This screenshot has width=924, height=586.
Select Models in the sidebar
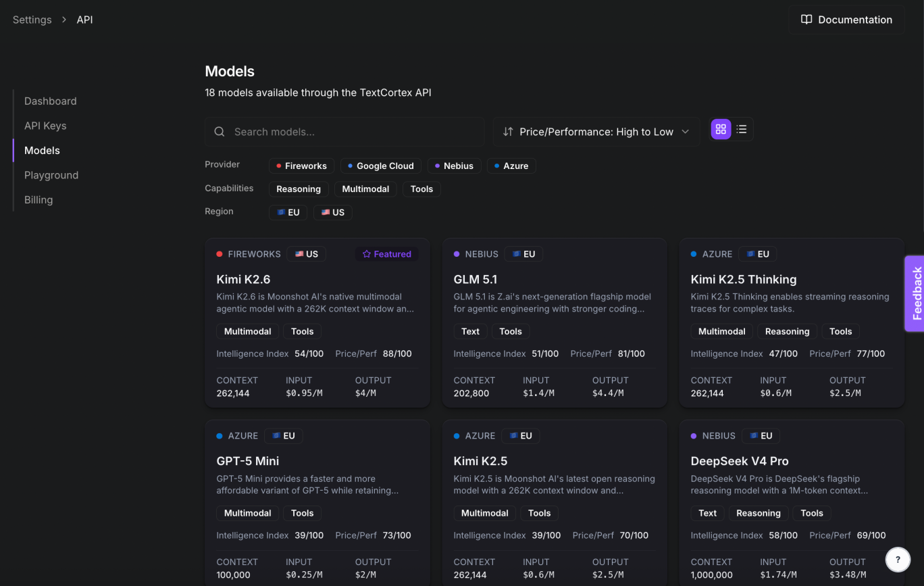(42, 151)
